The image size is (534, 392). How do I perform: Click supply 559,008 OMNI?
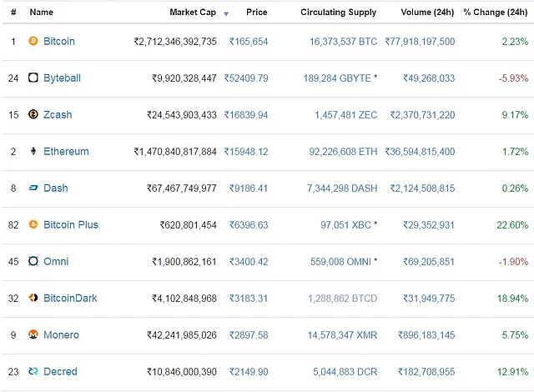[340, 262]
